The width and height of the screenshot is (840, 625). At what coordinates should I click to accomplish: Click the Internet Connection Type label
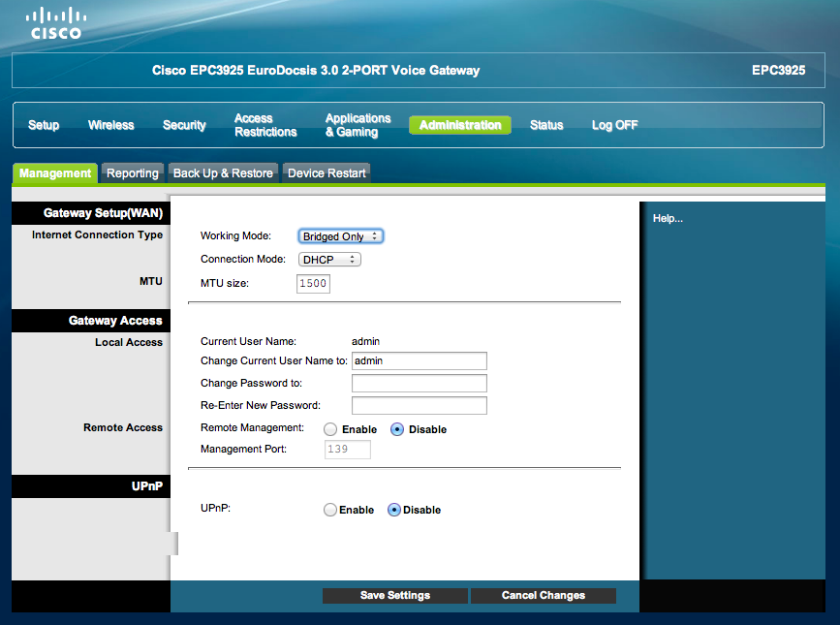[97, 234]
